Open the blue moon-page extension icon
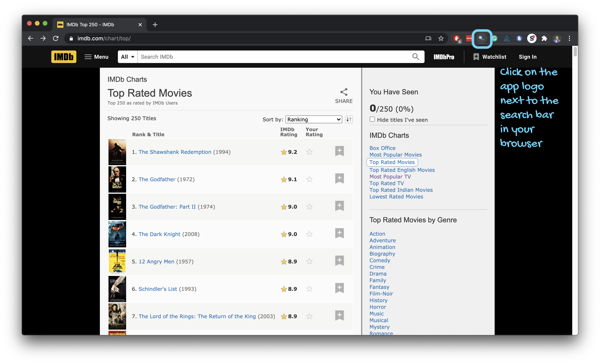 pyautogui.click(x=519, y=38)
